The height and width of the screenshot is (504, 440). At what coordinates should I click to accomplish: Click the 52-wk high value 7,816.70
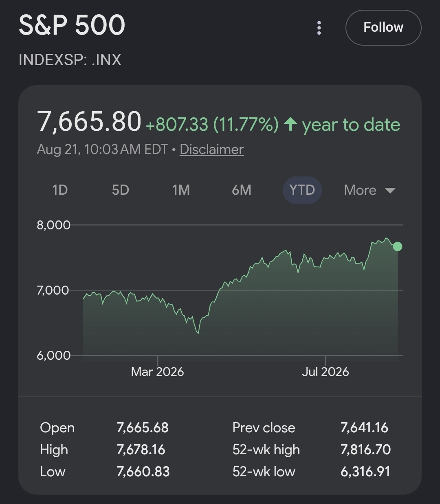365,449
